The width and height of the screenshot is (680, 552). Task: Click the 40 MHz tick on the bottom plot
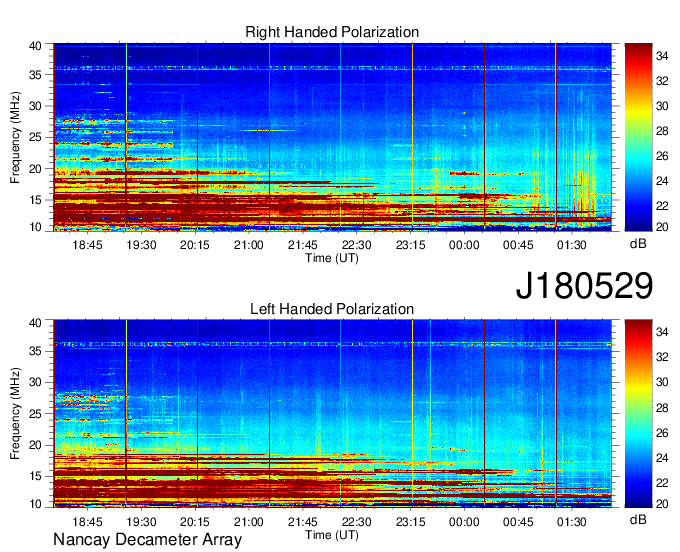pos(35,322)
